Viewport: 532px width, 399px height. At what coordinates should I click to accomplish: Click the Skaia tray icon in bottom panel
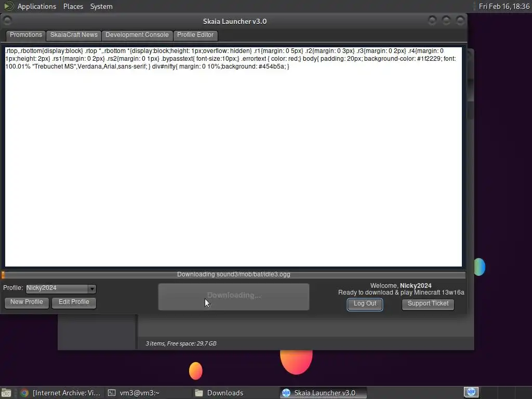[471, 392]
